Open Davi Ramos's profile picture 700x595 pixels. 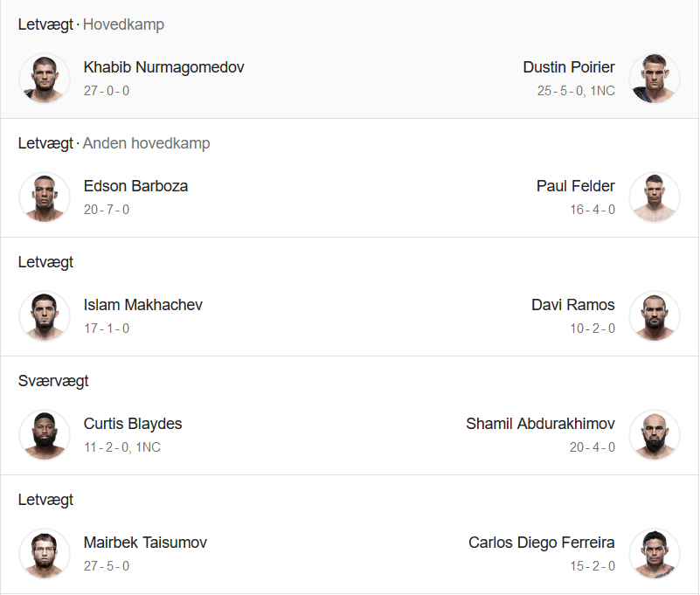(655, 316)
